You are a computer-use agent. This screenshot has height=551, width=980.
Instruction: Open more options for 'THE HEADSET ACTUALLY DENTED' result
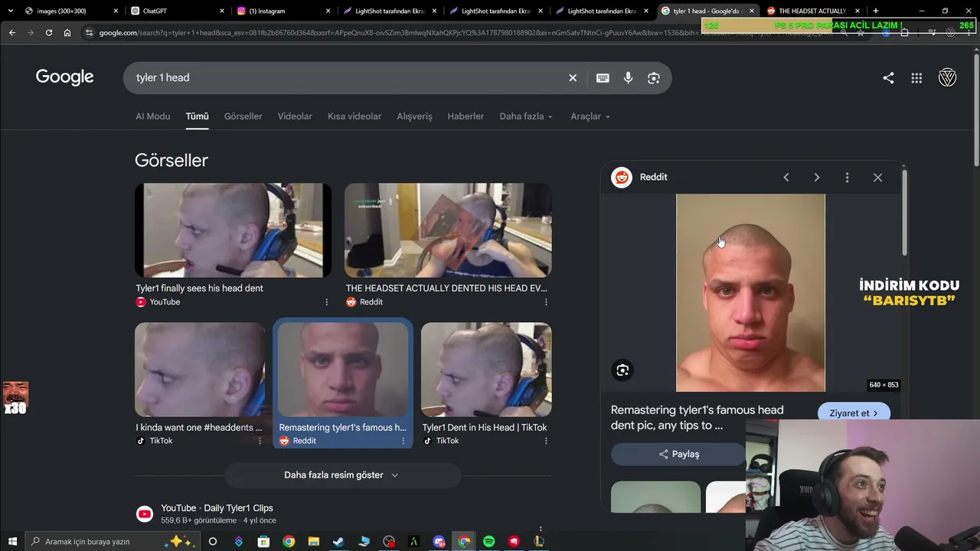[546, 302]
